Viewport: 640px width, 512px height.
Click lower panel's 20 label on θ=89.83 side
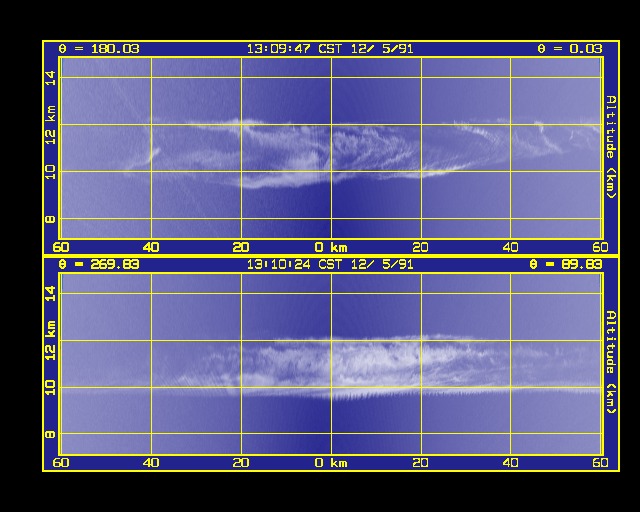(x=420, y=463)
